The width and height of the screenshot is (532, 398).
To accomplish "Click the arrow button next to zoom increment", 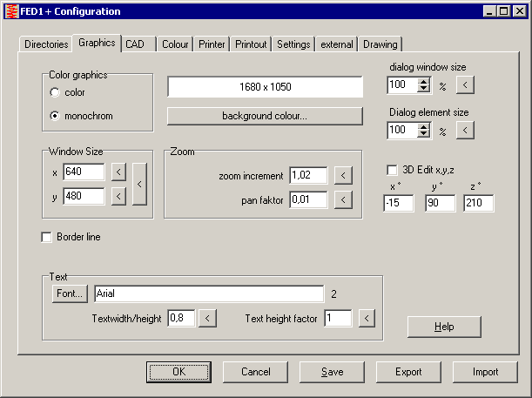I will click(x=344, y=176).
